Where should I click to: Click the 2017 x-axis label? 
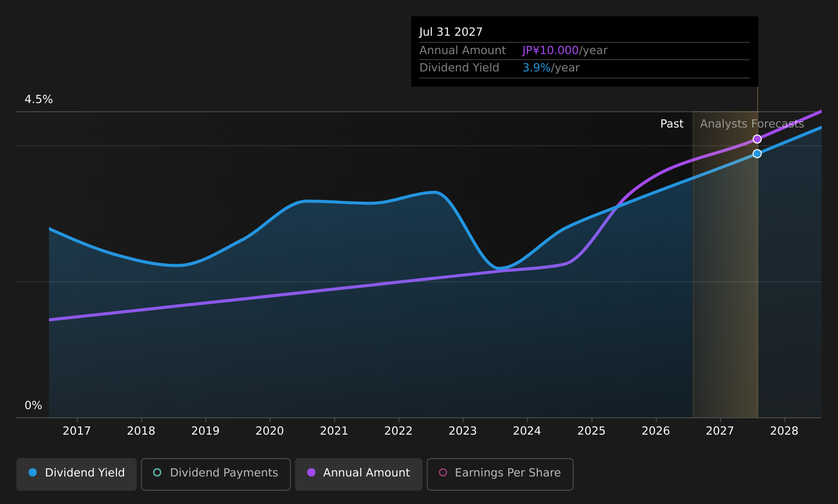click(77, 431)
